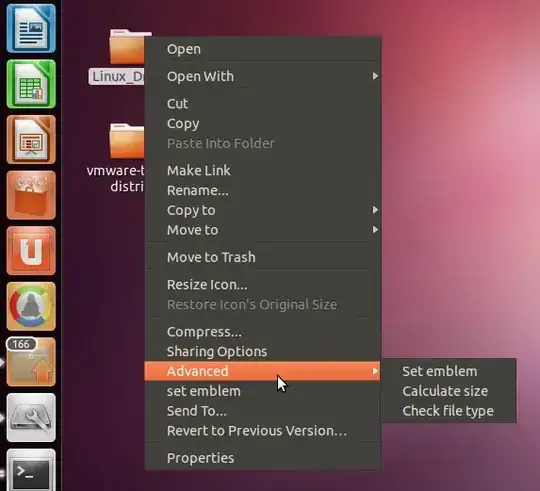Launch the Terminal icon in the launcher
Screen dimensions: 540x491
[x=31, y=470]
